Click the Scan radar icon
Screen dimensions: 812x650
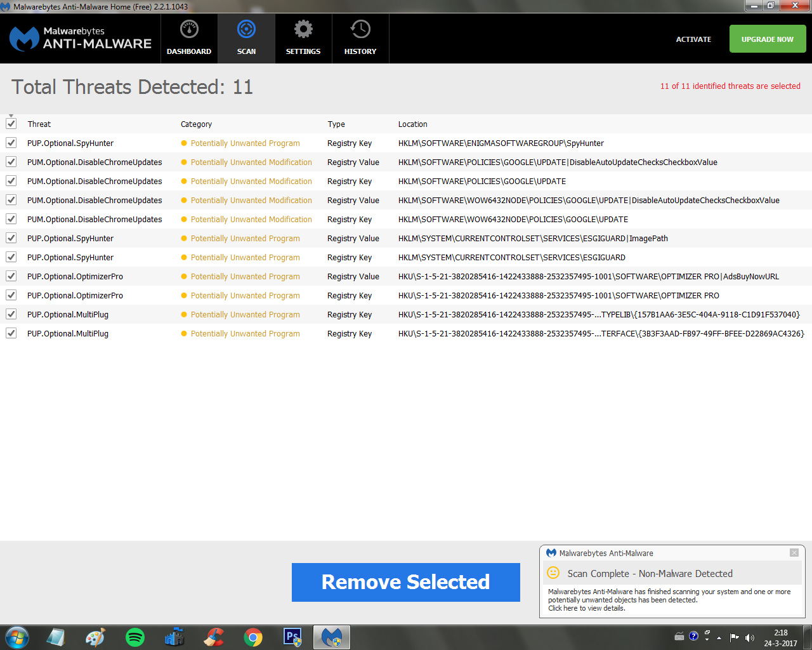tap(246, 30)
